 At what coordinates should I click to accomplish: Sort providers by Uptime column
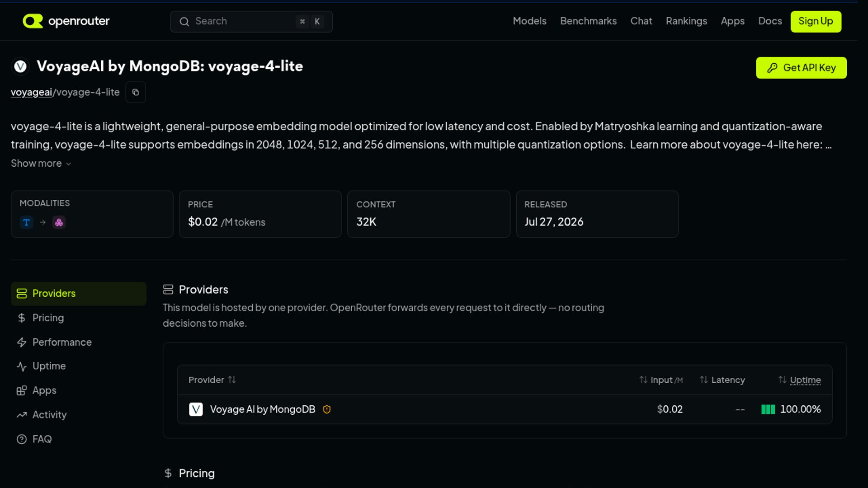click(799, 380)
